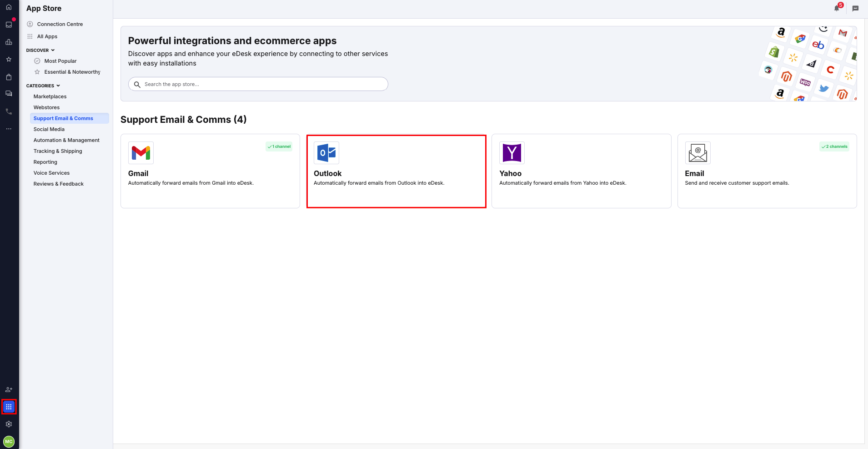Select the Reporting category
This screenshot has width=868, height=449.
point(45,162)
